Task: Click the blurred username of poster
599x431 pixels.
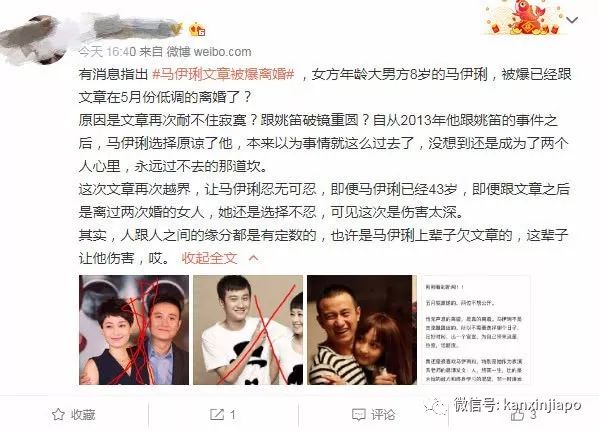Action: tap(130, 27)
